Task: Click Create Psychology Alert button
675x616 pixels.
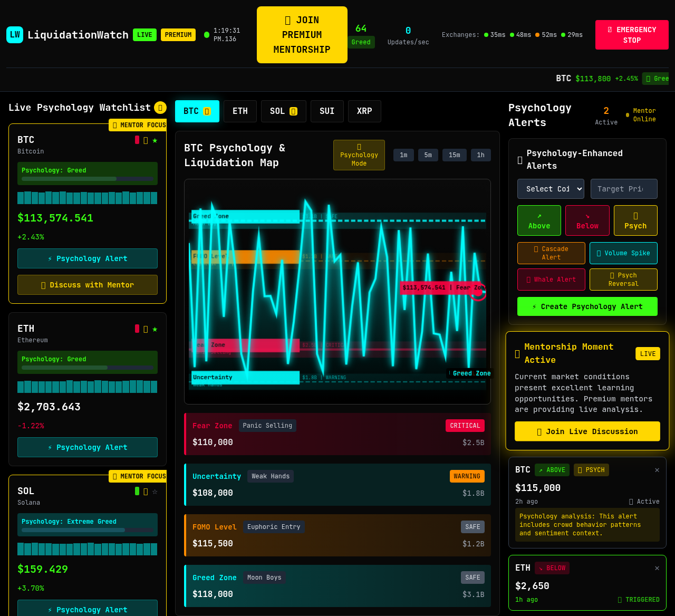Action: pyautogui.click(x=587, y=306)
